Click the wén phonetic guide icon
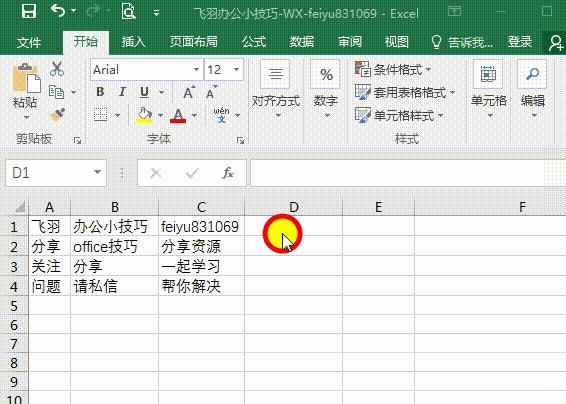The width and height of the screenshot is (566, 404). 221,115
